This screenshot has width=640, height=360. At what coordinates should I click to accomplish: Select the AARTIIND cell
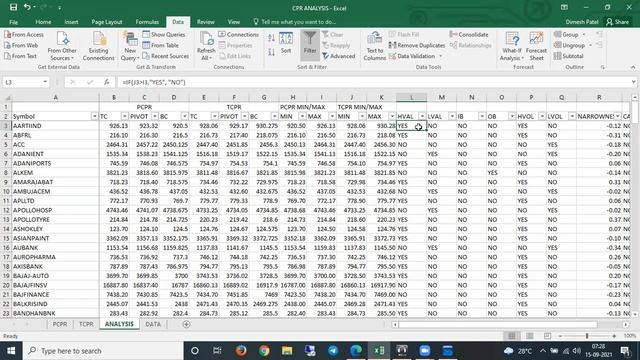point(55,126)
